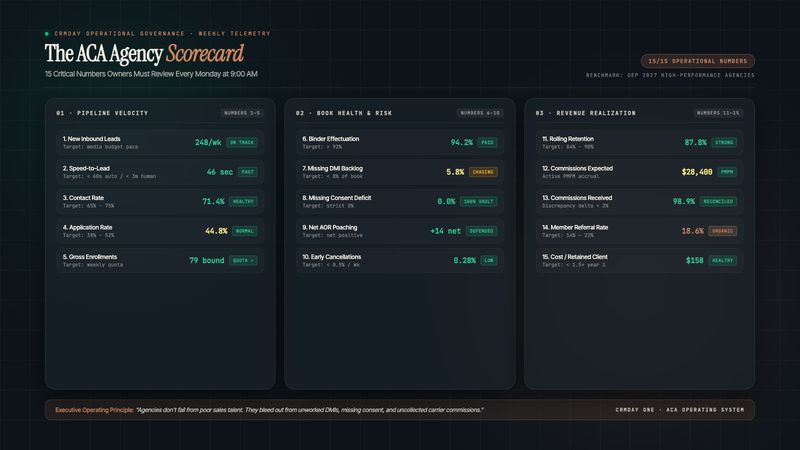The width and height of the screenshot is (800, 450).
Task: Click the "+14 net" value
Action: click(445, 231)
